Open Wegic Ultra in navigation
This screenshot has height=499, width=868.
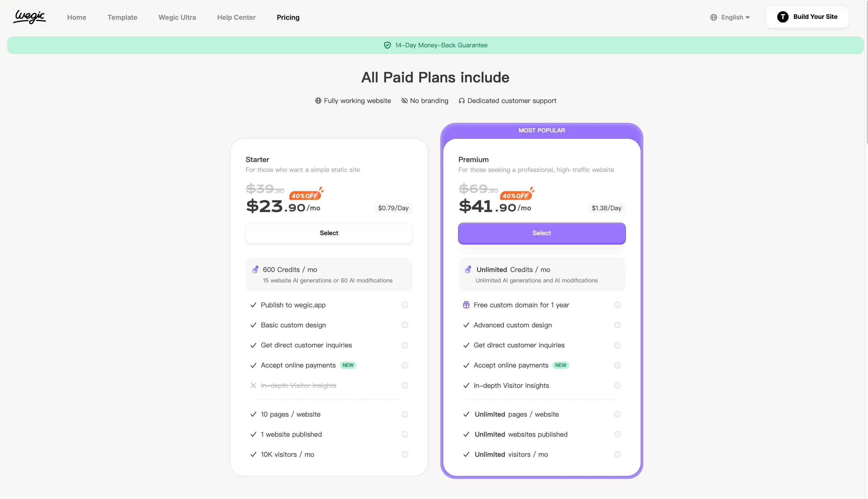177,17
